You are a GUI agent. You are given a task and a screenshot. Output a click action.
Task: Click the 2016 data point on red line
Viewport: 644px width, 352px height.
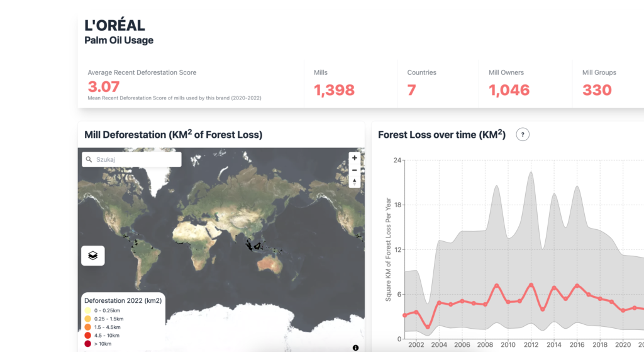tap(577, 285)
